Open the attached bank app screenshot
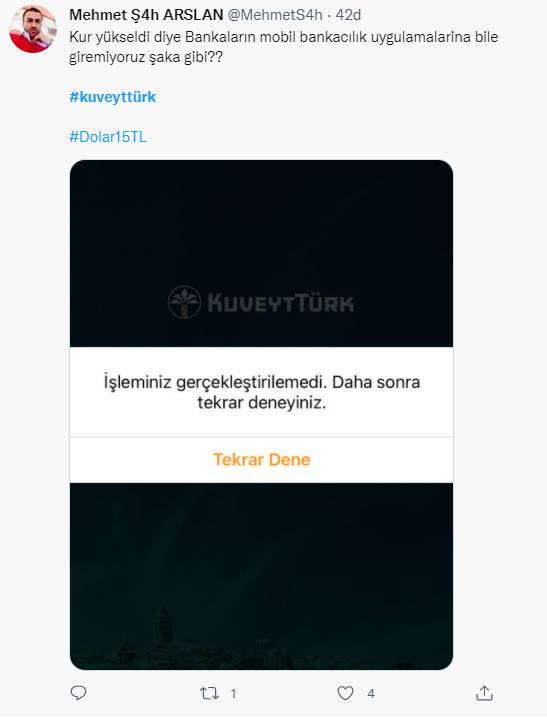 [x=262, y=415]
